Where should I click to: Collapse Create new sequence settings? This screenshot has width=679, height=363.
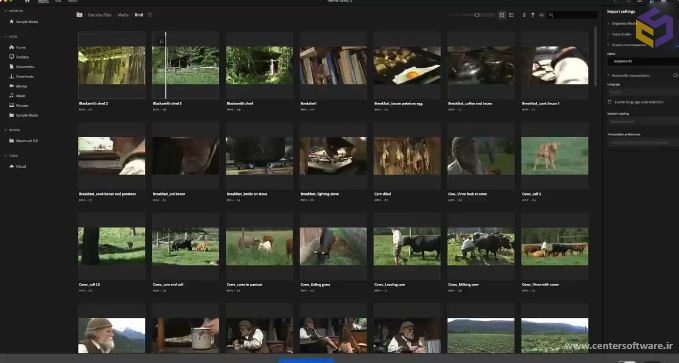(608, 45)
